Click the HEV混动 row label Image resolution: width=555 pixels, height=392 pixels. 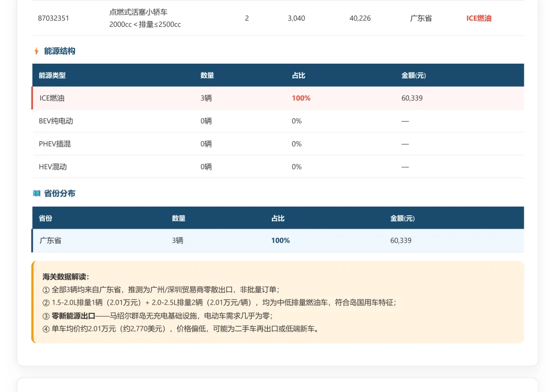53,166
